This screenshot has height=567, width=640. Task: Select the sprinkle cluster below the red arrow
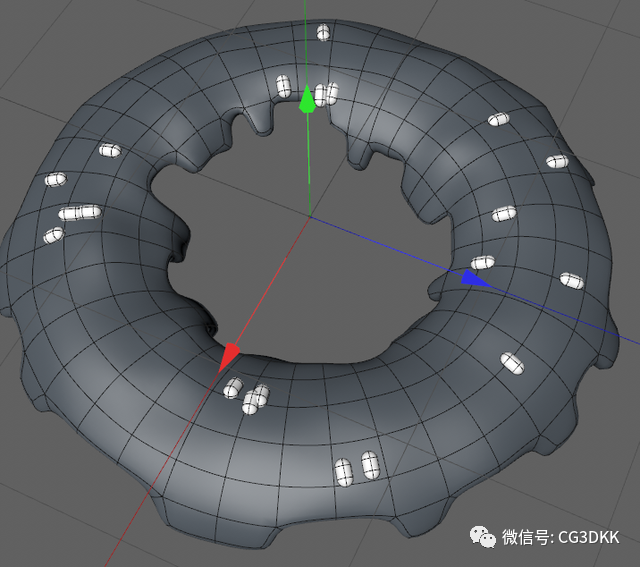click(x=247, y=395)
